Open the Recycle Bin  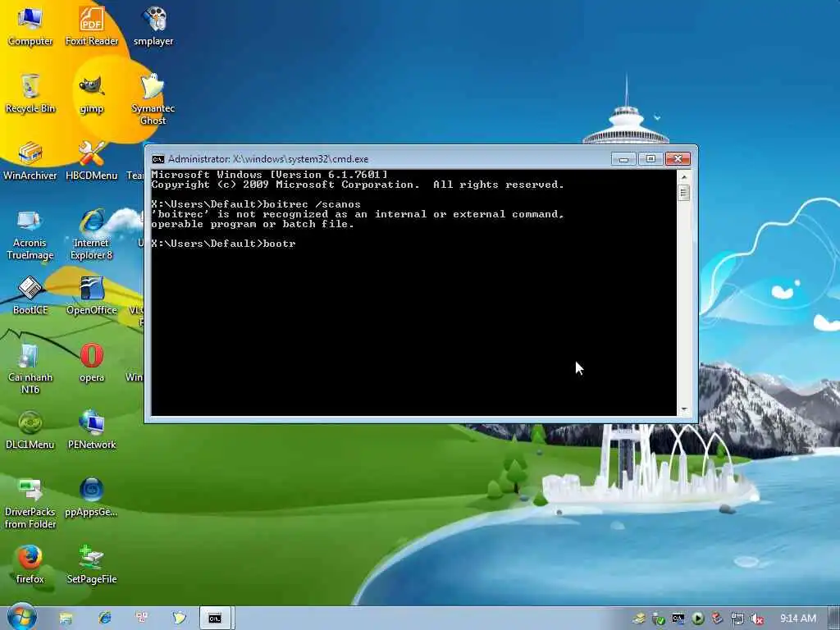pyautogui.click(x=30, y=94)
